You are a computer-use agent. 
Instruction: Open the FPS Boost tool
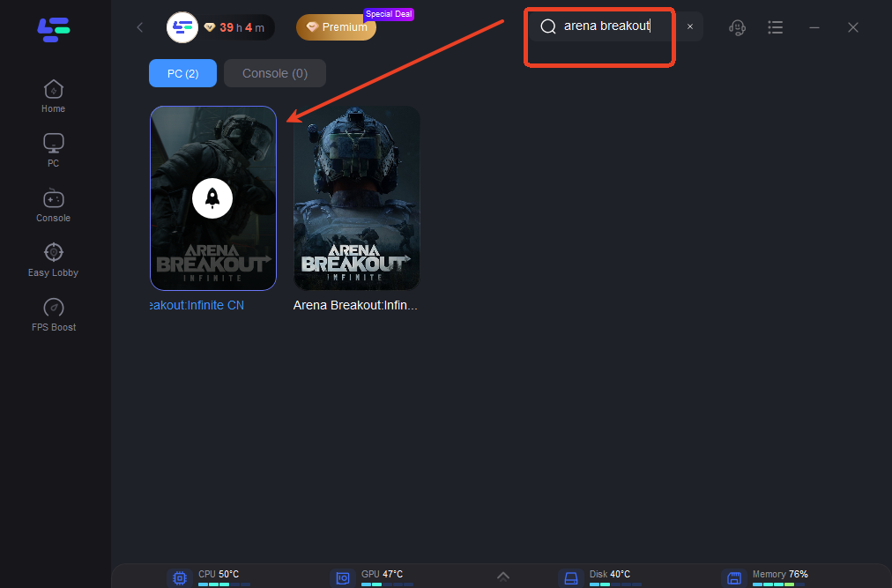(x=53, y=314)
